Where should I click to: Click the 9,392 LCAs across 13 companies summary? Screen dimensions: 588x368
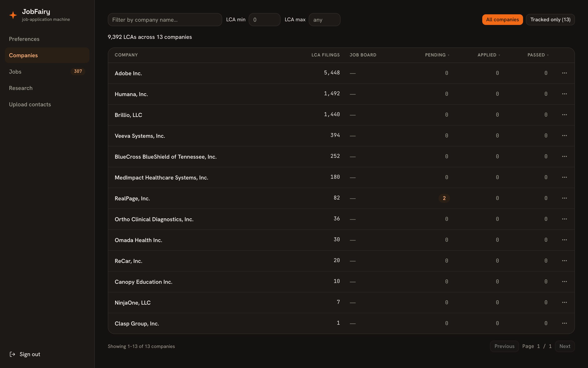(150, 37)
